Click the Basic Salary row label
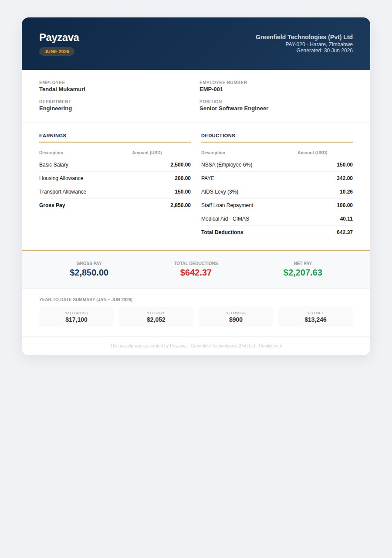Image resolution: width=392 pixels, height=558 pixels. coord(54,165)
